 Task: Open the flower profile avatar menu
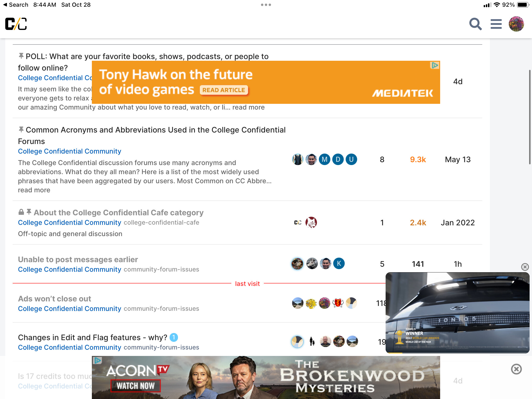pyautogui.click(x=516, y=24)
